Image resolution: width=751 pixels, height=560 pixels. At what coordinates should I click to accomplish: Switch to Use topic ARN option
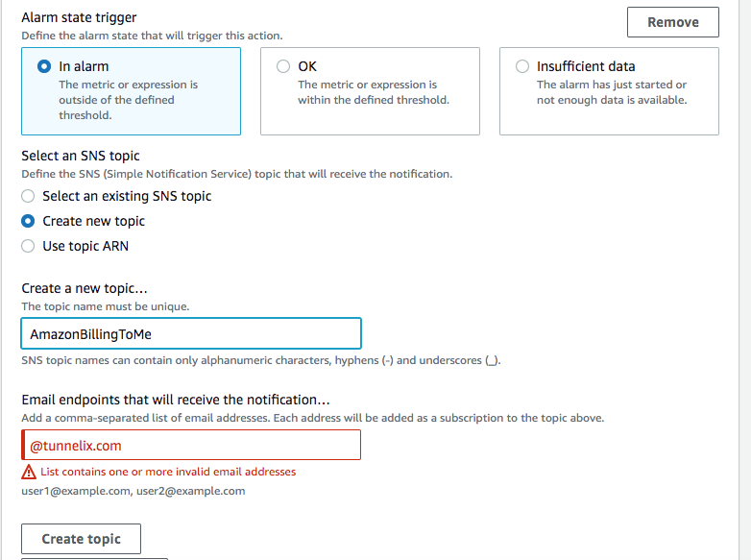pyautogui.click(x=29, y=246)
